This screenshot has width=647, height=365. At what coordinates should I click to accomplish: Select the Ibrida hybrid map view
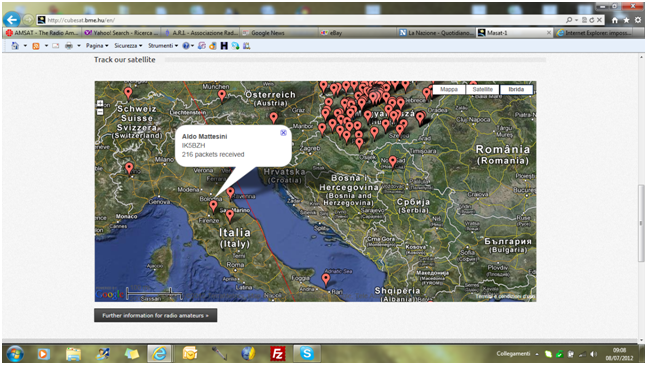coord(516,89)
